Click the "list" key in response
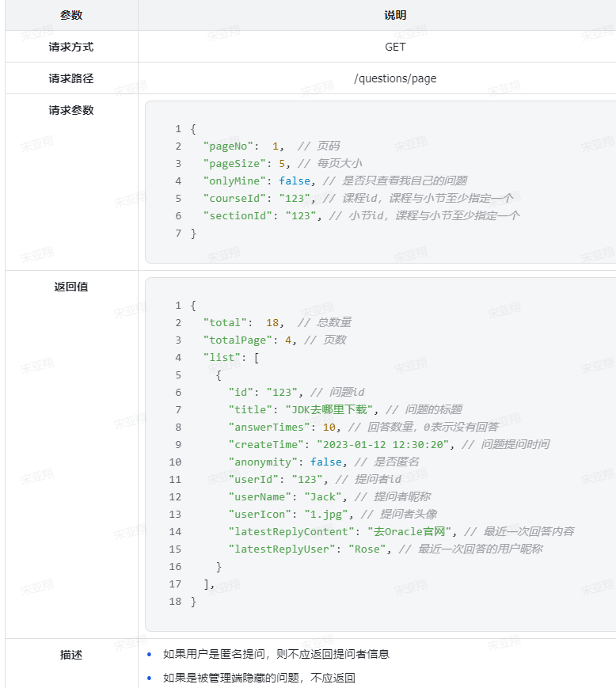Image resolution: width=616 pixels, height=688 pixels. click(x=222, y=358)
